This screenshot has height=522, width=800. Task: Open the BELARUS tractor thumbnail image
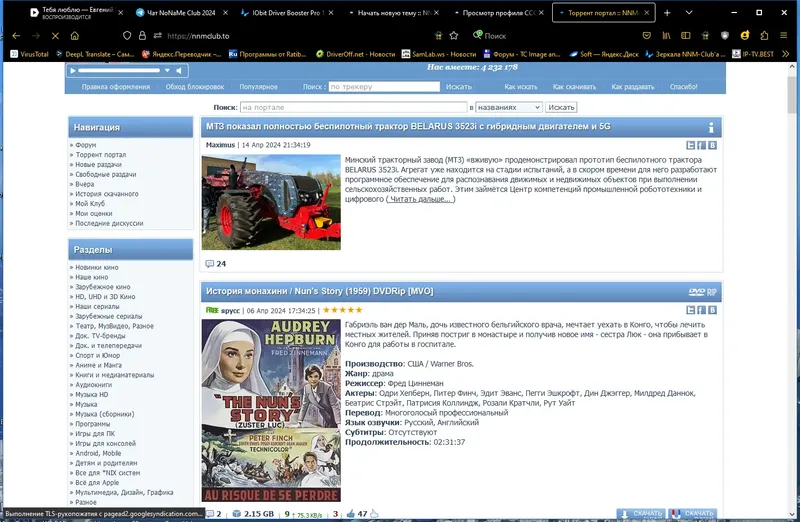click(x=271, y=202)
